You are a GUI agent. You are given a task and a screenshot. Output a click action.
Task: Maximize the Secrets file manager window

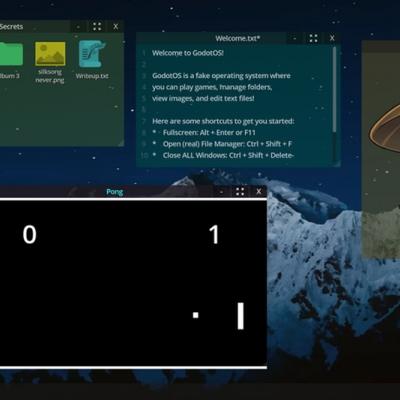point(97,27)
